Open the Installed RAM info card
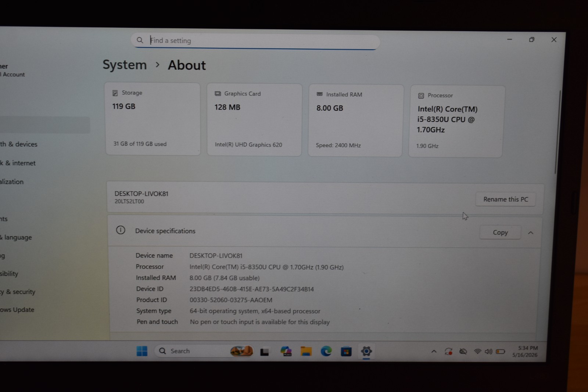Viewport: 588px width, 392px height. coord(356,121)
